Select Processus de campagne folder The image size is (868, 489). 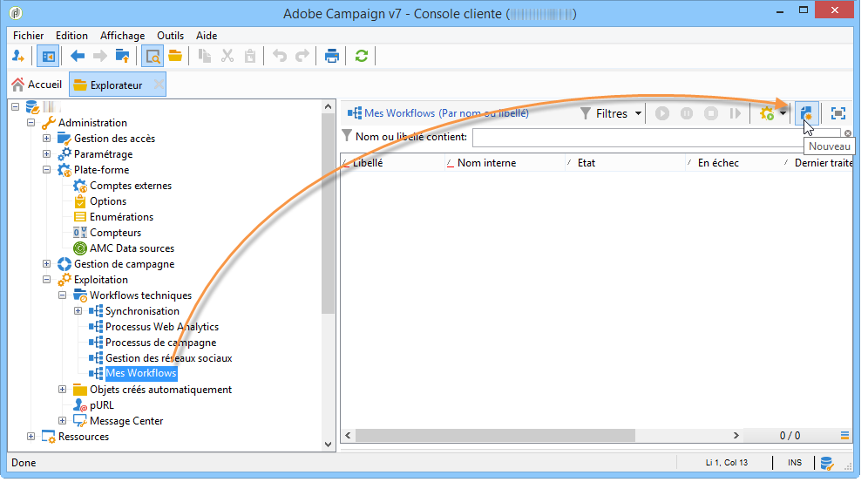tap(160, 343)
